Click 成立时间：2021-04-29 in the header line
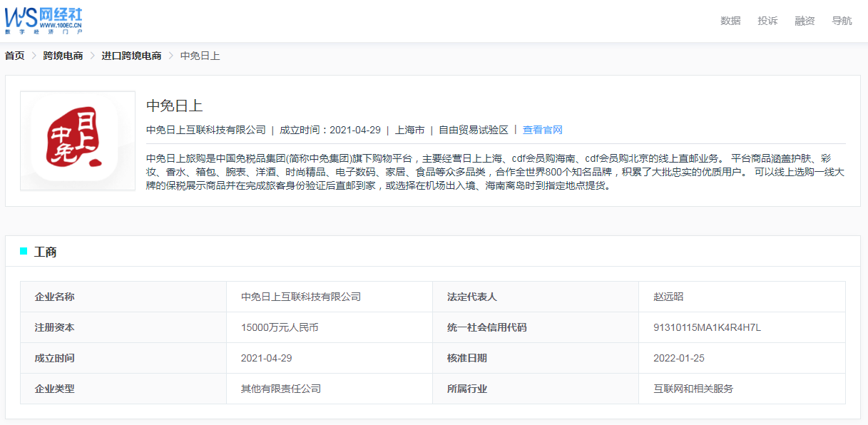Image resolution: width=868 pixels, height=425 pixels. click(330, 130)
